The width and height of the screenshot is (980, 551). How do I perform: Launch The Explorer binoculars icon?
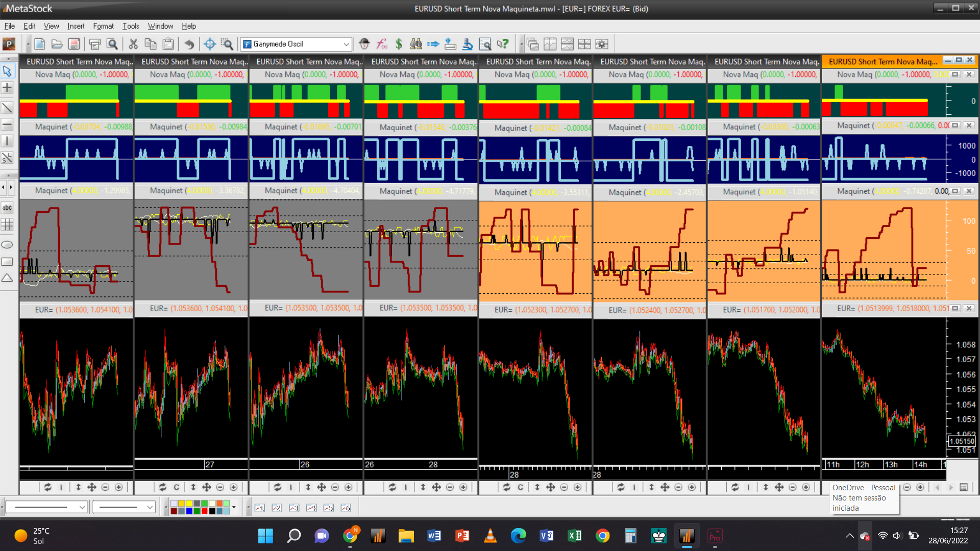tap(416, 44)
